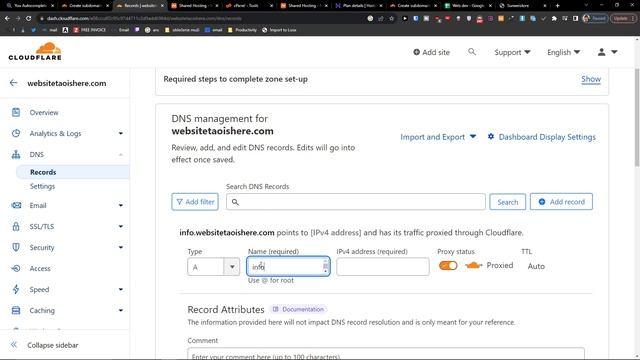Viewport: 640px width, 360px height.
Task: Open the browser extensions puzzle icon
Action: [x=554, y=18]
